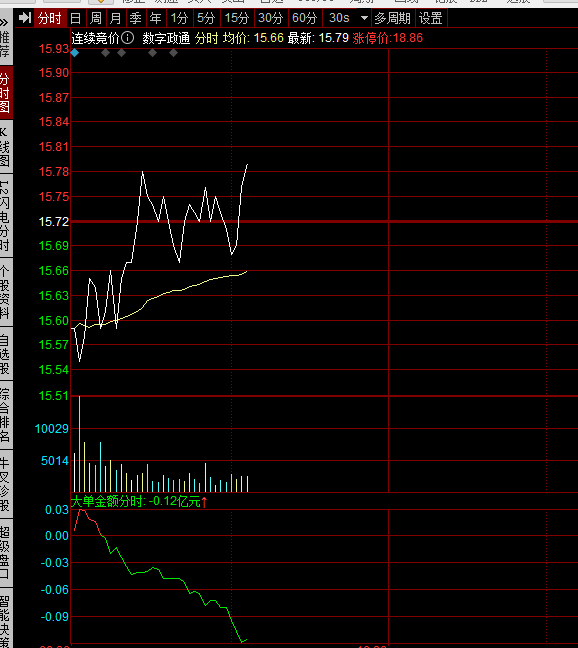Image resolution: width=578 pixels, height=648 pixels.
Task: Click the red arrow beside 大单金额分时
Action: point(204,502)
